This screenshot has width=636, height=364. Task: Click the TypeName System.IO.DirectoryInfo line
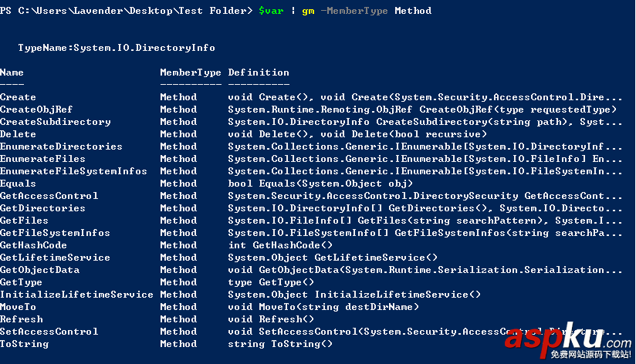pyautogui.click(x=117, y=48)
